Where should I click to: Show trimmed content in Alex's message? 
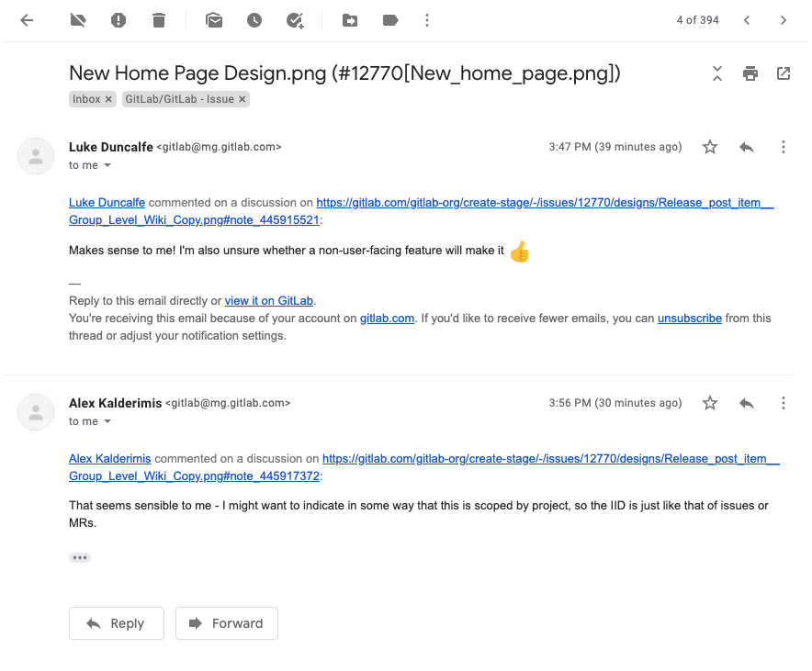80,557
